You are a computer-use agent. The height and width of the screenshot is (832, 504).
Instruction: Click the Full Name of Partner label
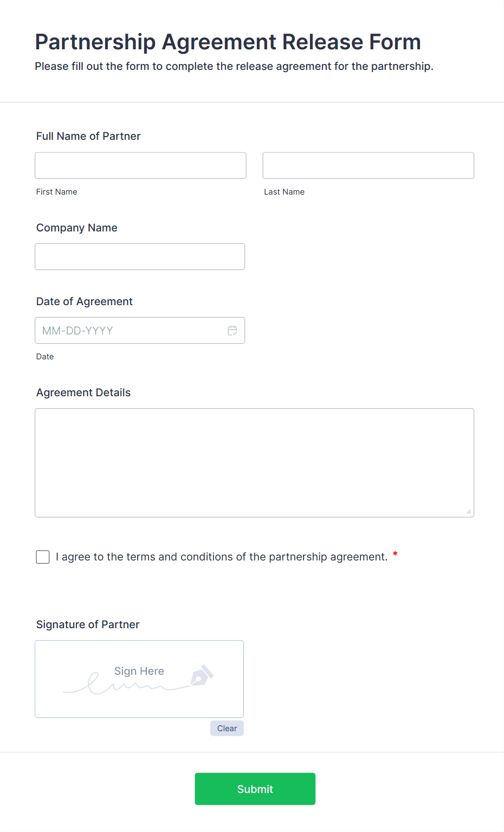coord(88,136)
